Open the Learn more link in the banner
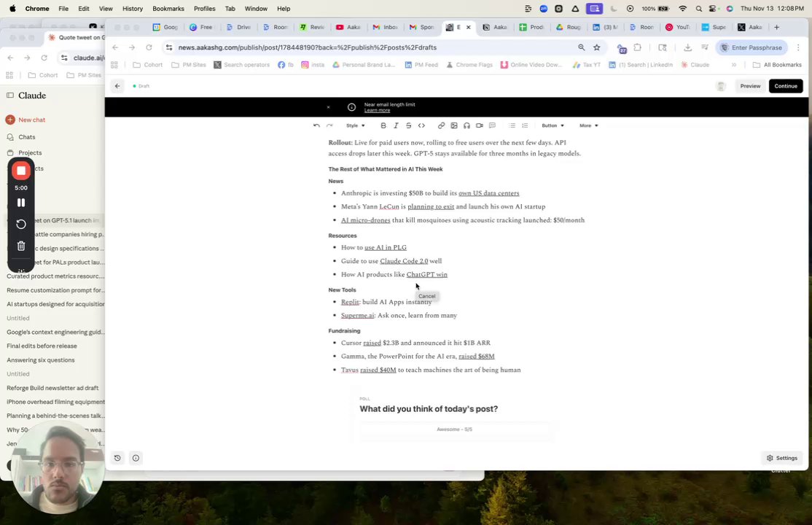This screenshot has width=812, height=525. pyautogui.click(x=377, y=110)
